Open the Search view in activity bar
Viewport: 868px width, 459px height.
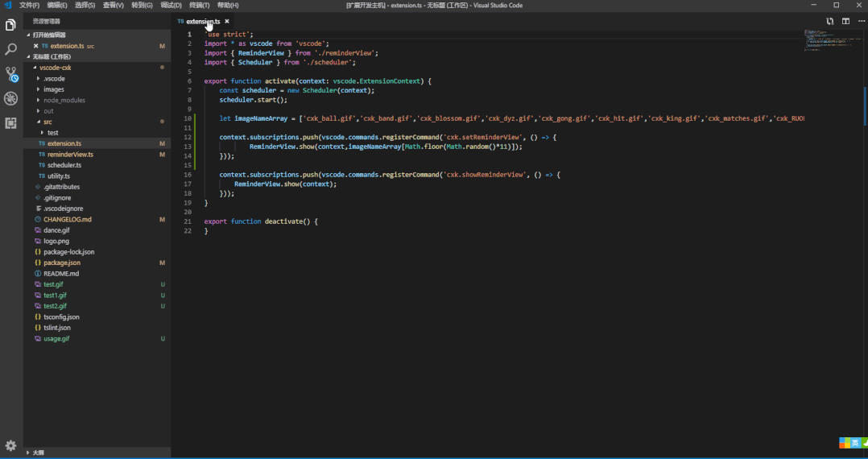[x=10, y=50]
